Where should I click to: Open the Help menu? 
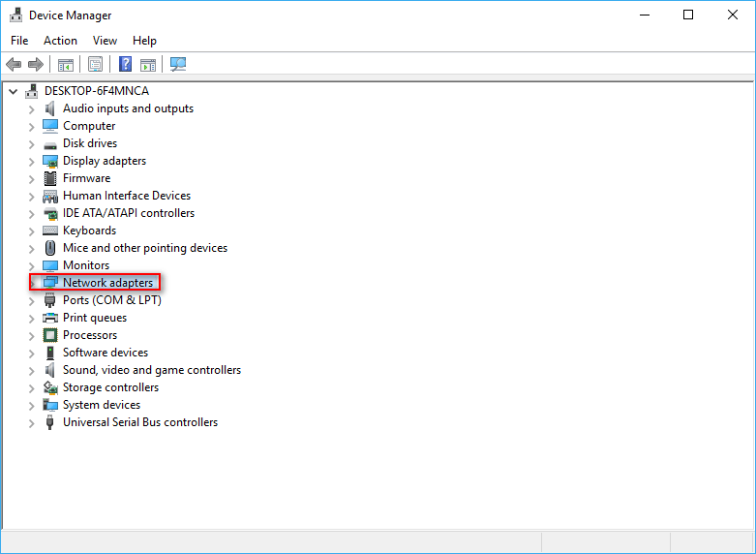coord(144,41)
